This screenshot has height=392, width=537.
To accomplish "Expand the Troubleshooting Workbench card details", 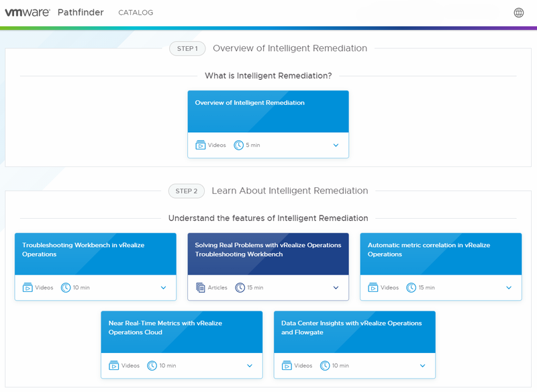I will tap(163, 288).
